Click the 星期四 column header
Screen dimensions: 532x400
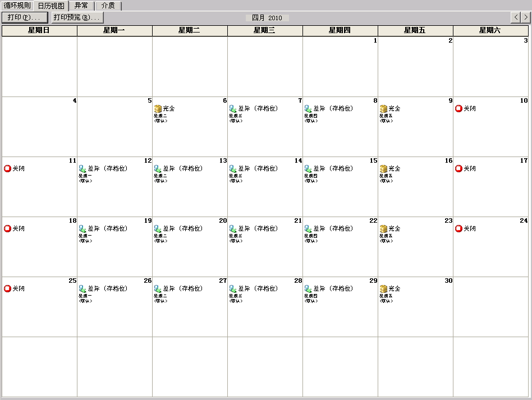[x=340, y=30]
